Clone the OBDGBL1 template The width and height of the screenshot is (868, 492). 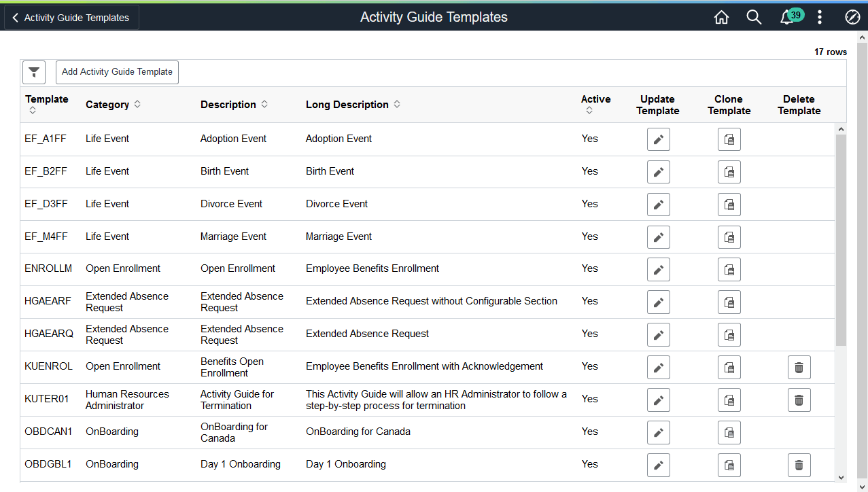[x=729, y=465]
